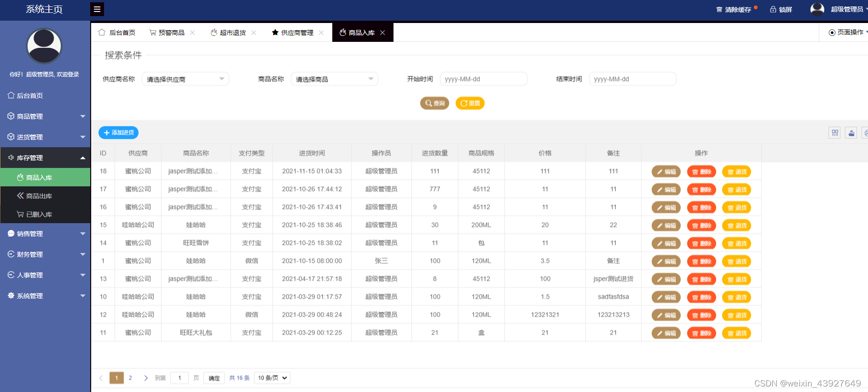Click the 进货时间 column header
This screenshot has width=868, height=392.
[x=312, y=153]
